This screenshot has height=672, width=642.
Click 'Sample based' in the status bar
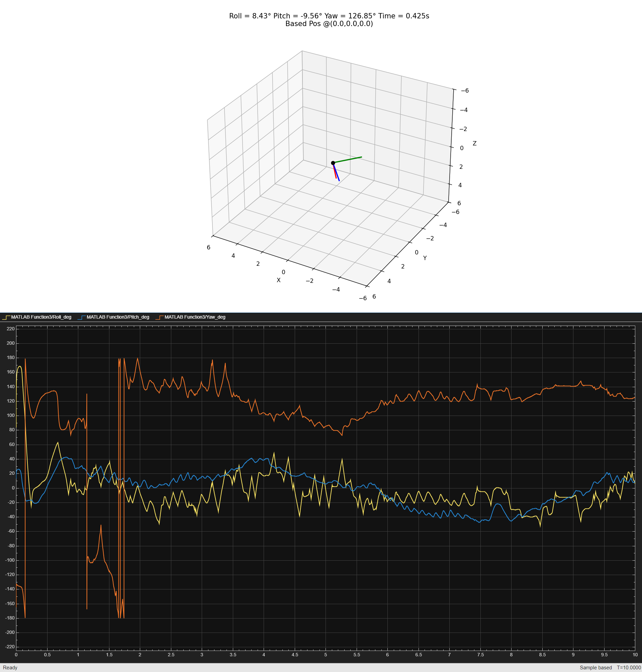point(595,668)
